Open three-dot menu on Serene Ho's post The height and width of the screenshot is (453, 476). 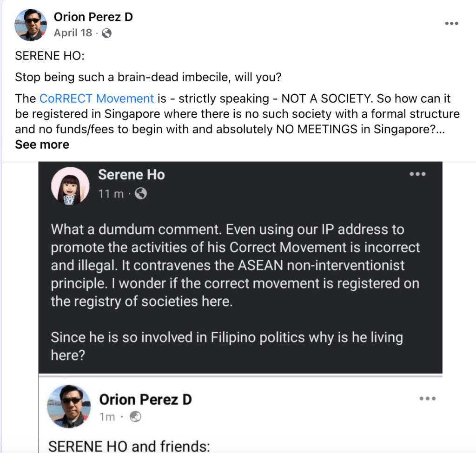[417, 174]
